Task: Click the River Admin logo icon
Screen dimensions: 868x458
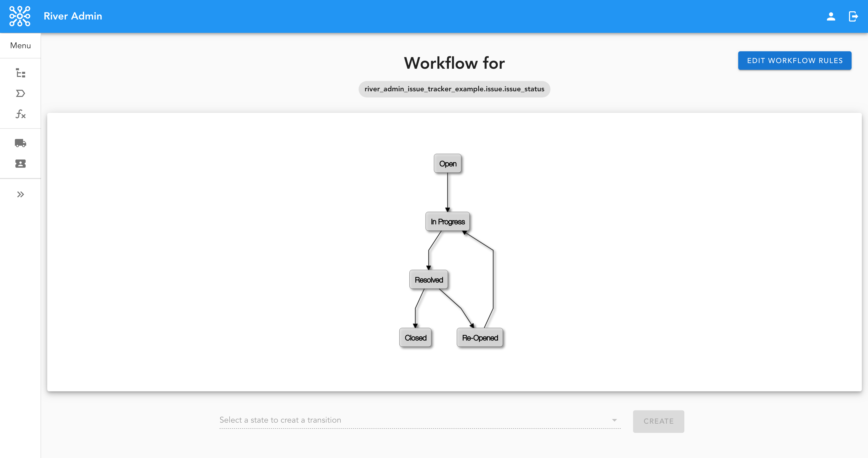Action: [x=19, y=16]
